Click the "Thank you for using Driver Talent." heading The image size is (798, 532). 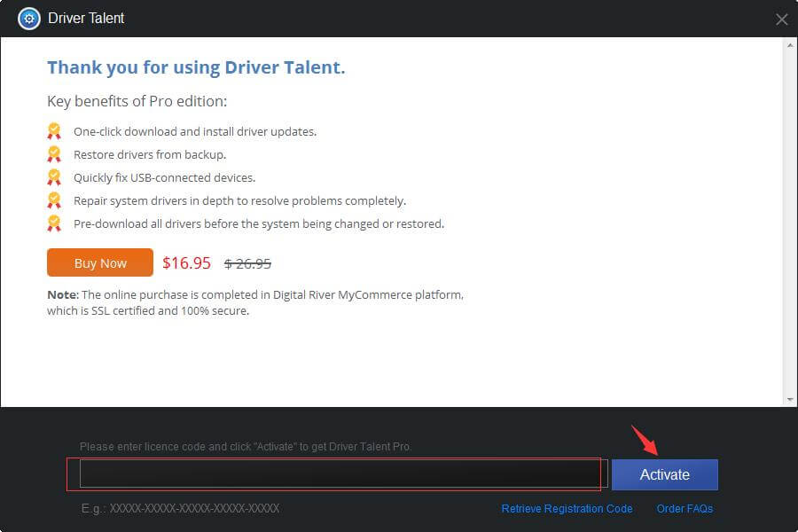[196, 67]
